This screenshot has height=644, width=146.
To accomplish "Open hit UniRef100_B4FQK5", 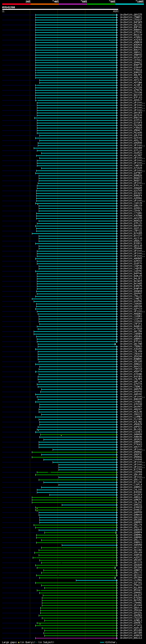I will pos(131,22).
